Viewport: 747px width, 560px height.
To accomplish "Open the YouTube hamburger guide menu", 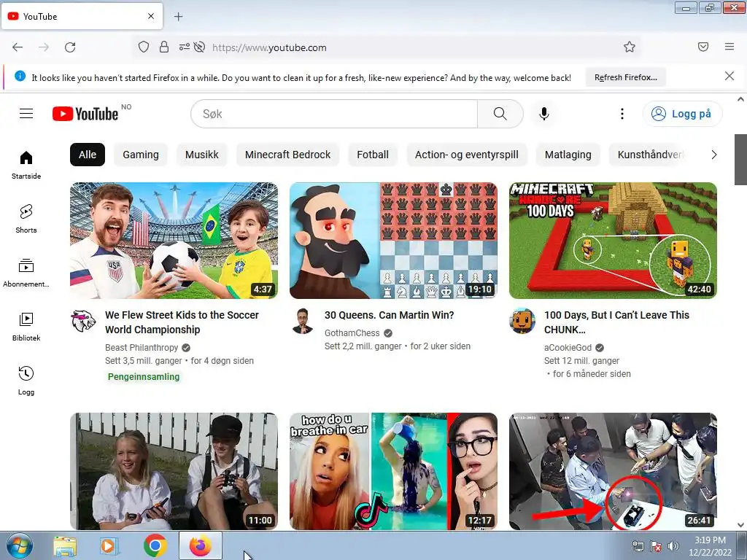I will [26, 113].
